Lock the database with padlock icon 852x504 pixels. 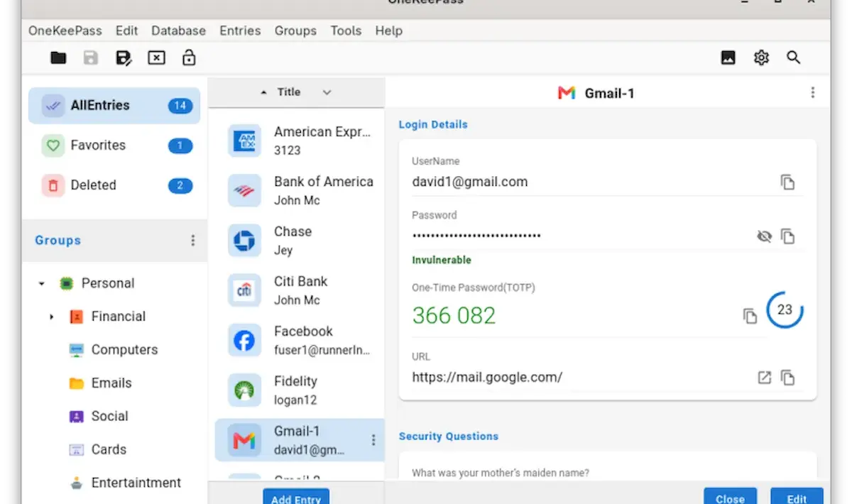pos(189,57)
